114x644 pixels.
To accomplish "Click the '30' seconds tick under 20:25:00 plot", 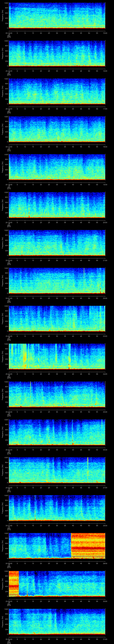I will [57, 450].
